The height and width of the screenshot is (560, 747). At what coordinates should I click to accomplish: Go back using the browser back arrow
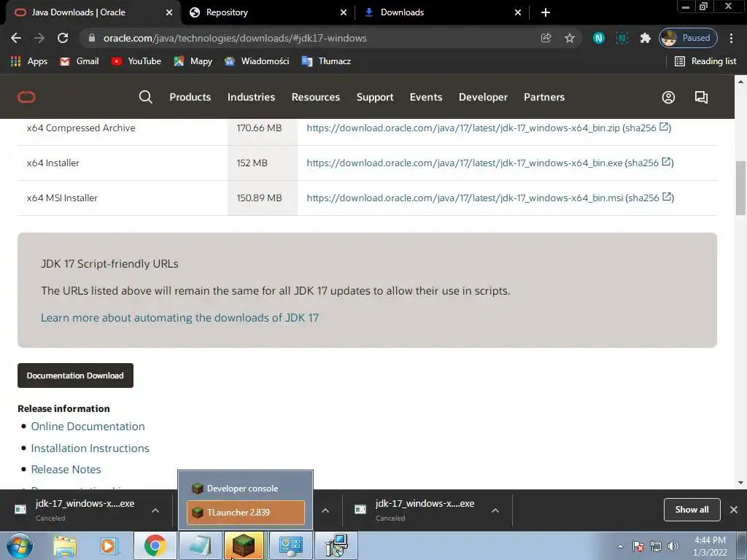pyautogui.click(x=16, y=38)
